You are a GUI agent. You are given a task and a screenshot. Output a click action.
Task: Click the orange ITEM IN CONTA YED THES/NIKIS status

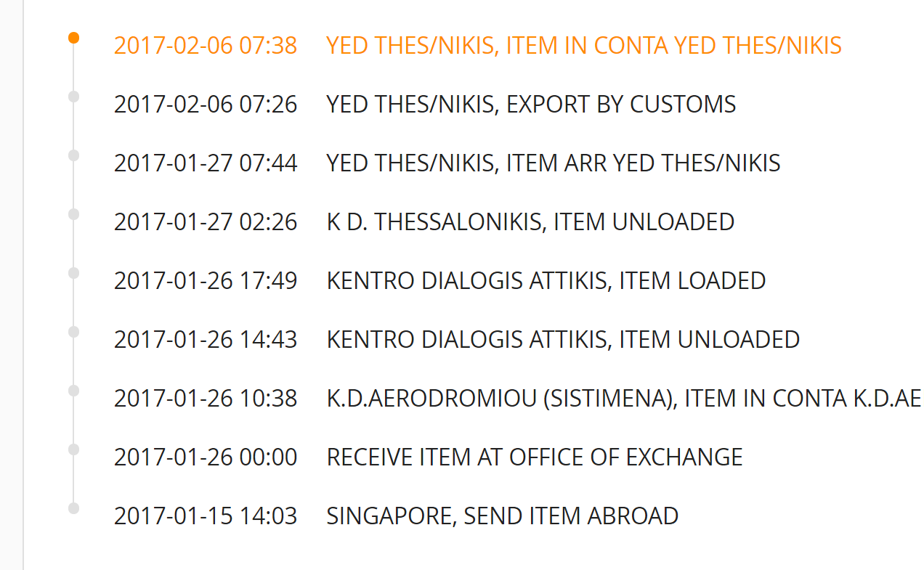coord(584,46)
